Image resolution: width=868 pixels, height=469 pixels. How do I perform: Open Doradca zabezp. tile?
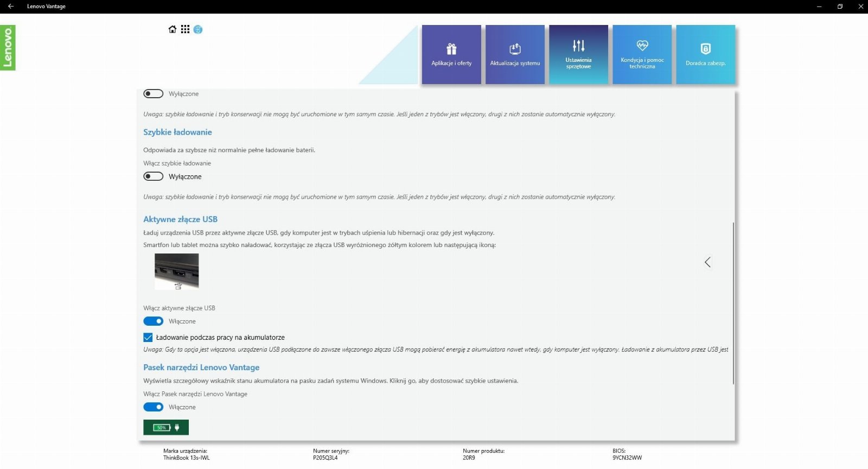click(705, 54)
